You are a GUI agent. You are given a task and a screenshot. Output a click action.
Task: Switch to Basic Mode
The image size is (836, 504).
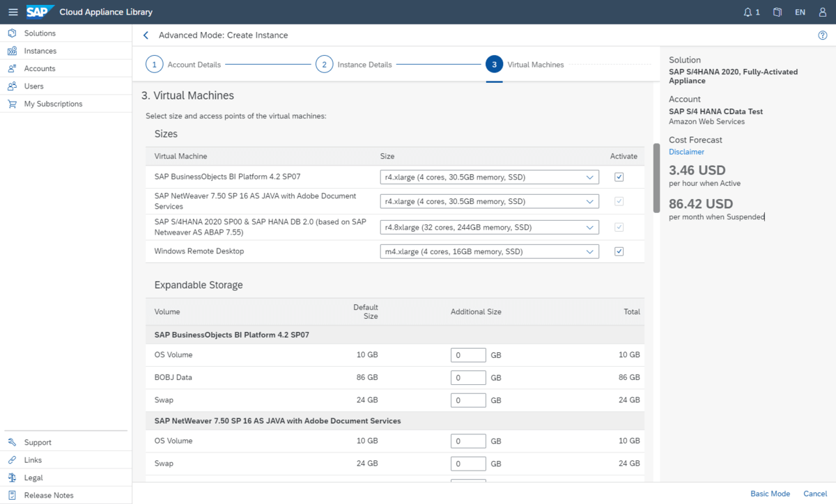tap(770, 494)
